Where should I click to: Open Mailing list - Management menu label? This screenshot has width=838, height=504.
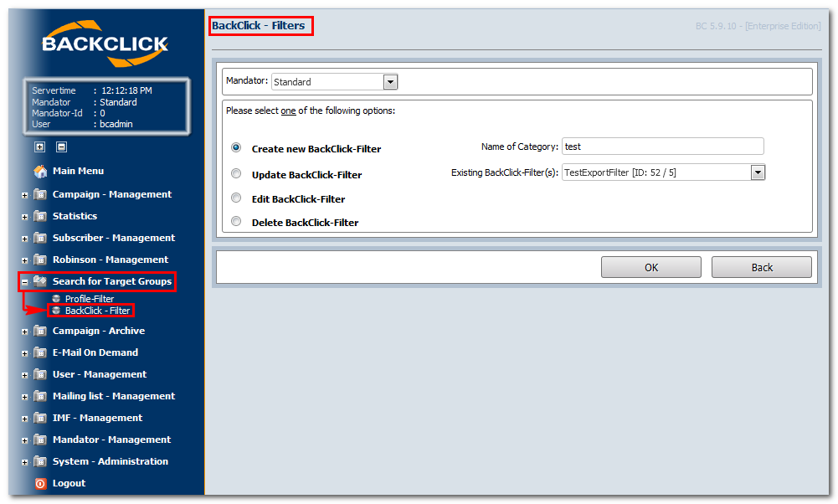114,396
